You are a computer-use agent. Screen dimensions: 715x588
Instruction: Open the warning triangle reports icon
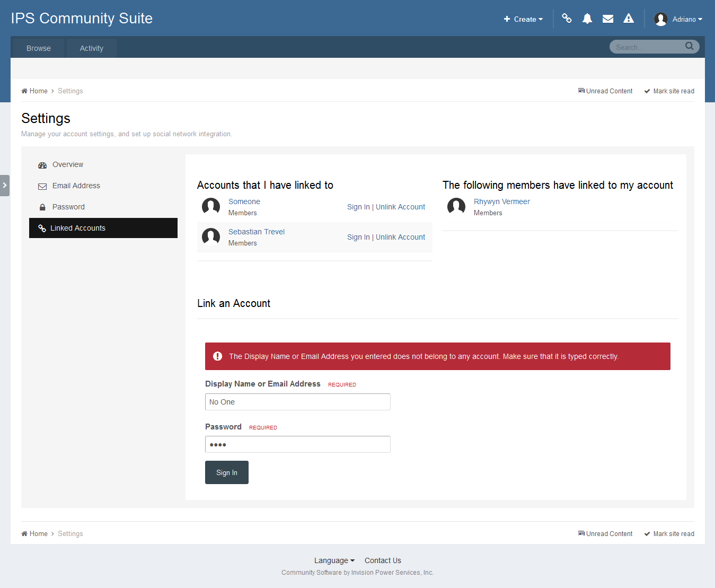point(629,19)
